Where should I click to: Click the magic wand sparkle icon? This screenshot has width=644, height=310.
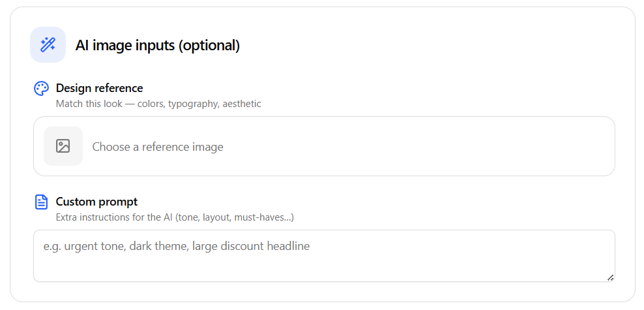pos(48,44)
